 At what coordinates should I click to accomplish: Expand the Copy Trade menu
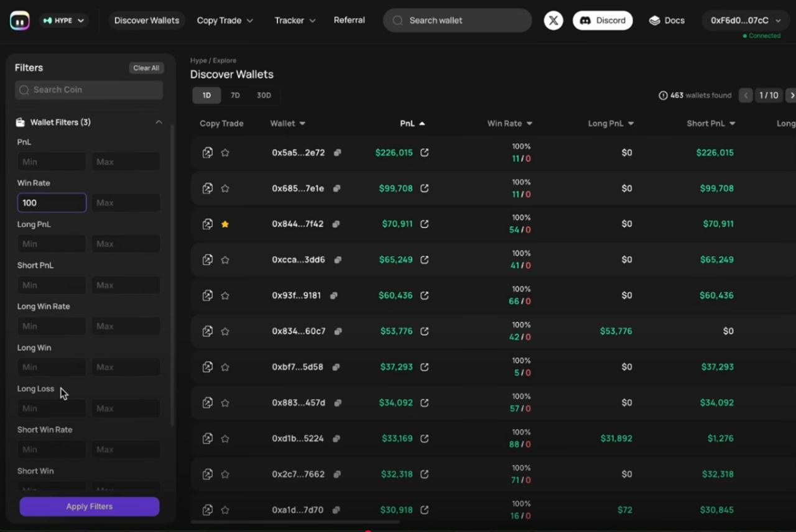point(224,21)
